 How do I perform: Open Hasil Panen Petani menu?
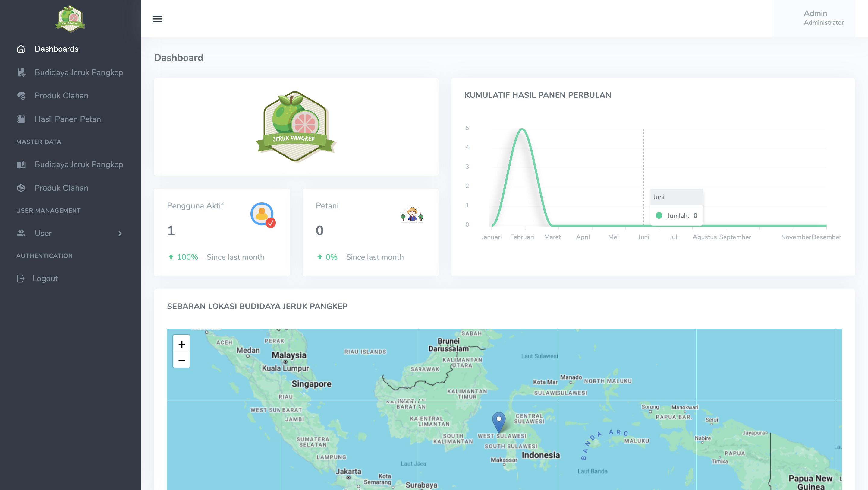click(69, 119)
